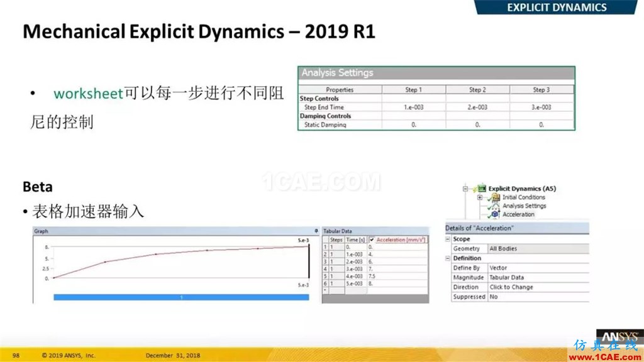
Task: Select acceleration value 6. in row 3
Action: pos(397,262)
